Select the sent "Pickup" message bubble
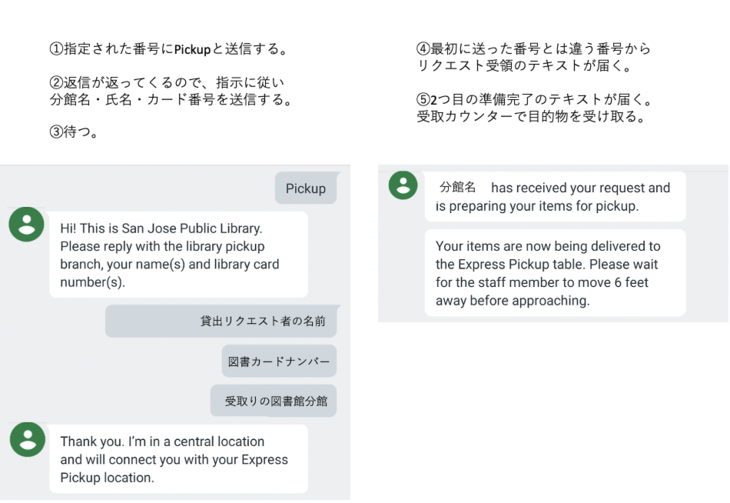 click(305, 188)
